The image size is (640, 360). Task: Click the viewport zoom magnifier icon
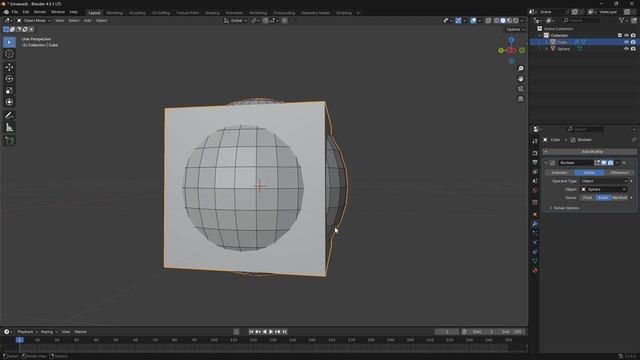pos(520,69)
